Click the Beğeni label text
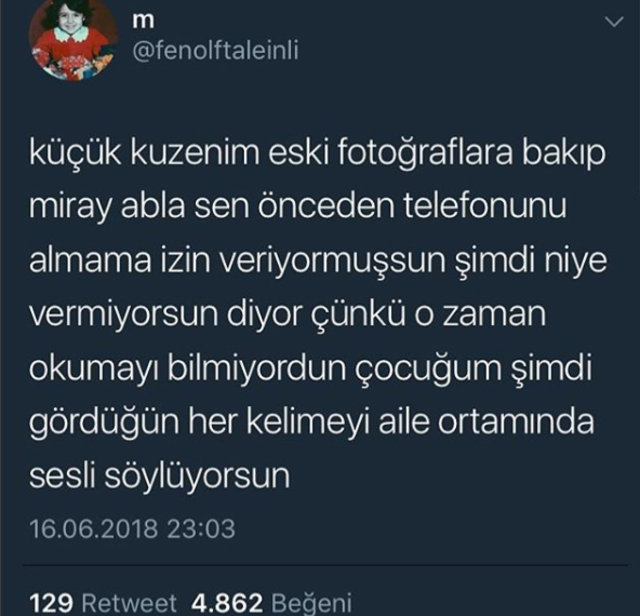 coord(311,603)
